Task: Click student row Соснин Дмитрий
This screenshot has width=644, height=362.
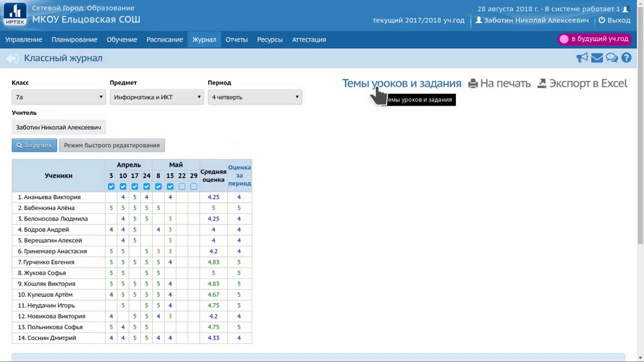Action: [x=132, y=338]
